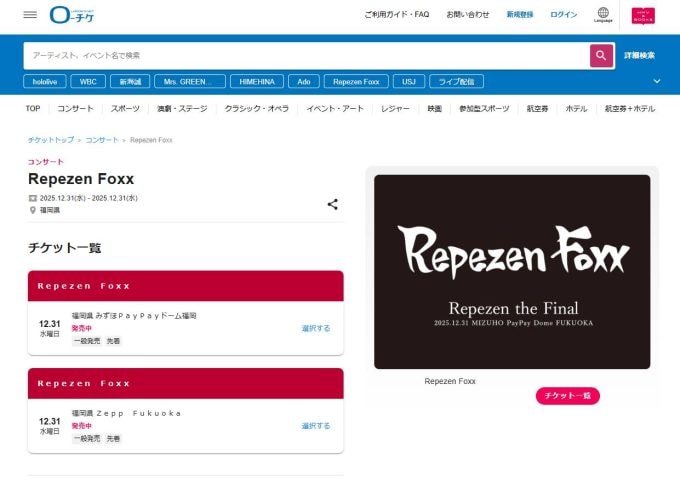Click 選択する for Zepp Fukuoka
This screenshot has width=680, height=482.
(x=315, y=425)
